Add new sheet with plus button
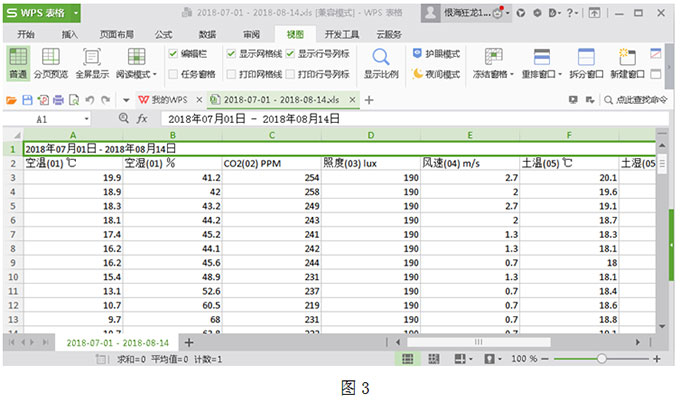Image resolution: width=680 pixels, height=403 pixels. 190,342
